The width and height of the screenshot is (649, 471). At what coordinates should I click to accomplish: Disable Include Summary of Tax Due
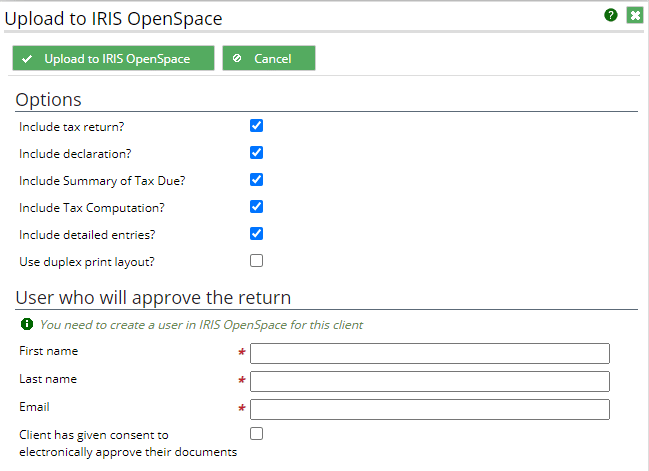(256, 180)
